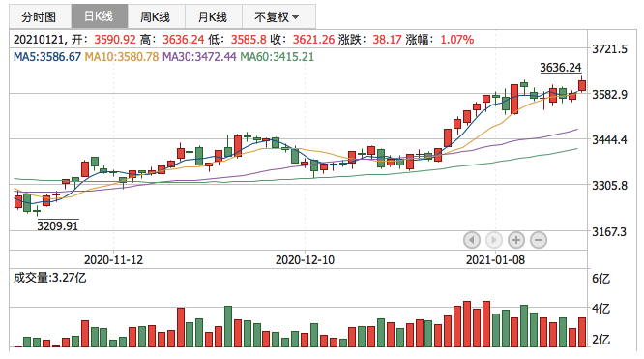
Task: Click the last red volume bar
Action: 582,332
